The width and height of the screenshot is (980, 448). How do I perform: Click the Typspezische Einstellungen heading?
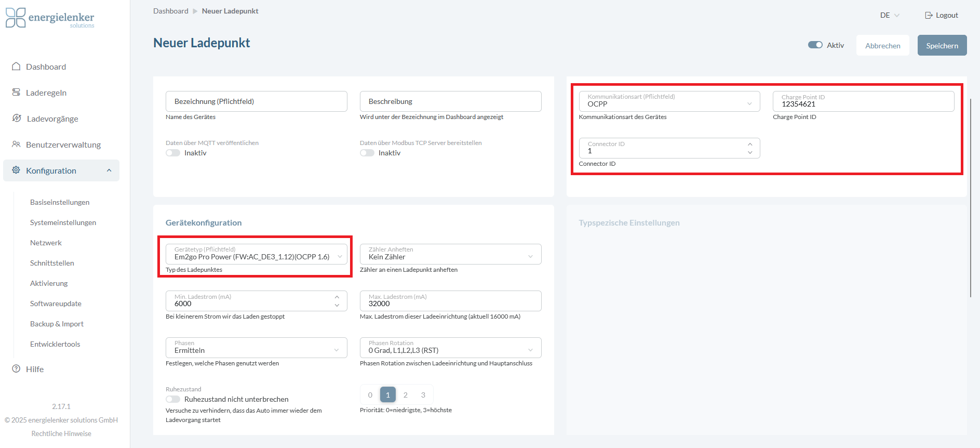click(x=629, y=222)
